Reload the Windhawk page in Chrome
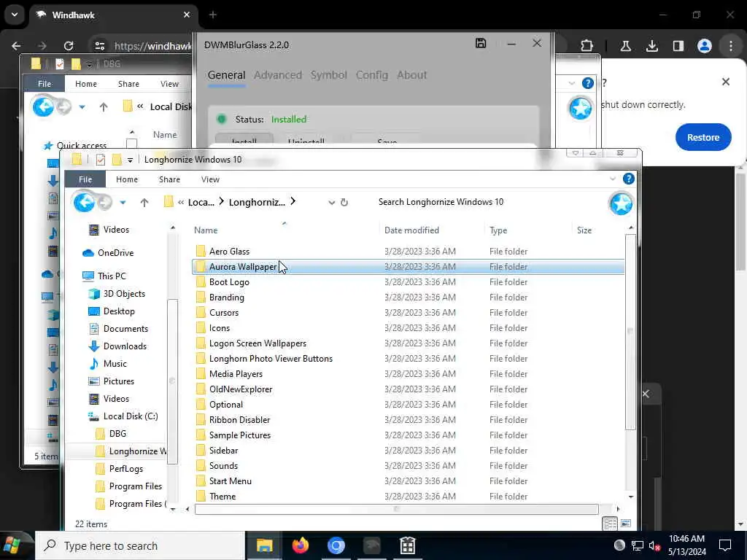 coord(69,46)
